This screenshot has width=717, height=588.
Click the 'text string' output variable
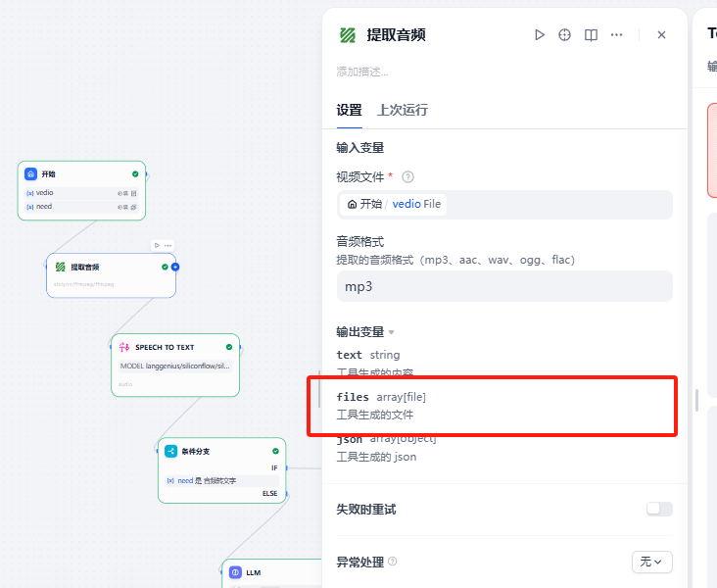(x=368, y=355)
